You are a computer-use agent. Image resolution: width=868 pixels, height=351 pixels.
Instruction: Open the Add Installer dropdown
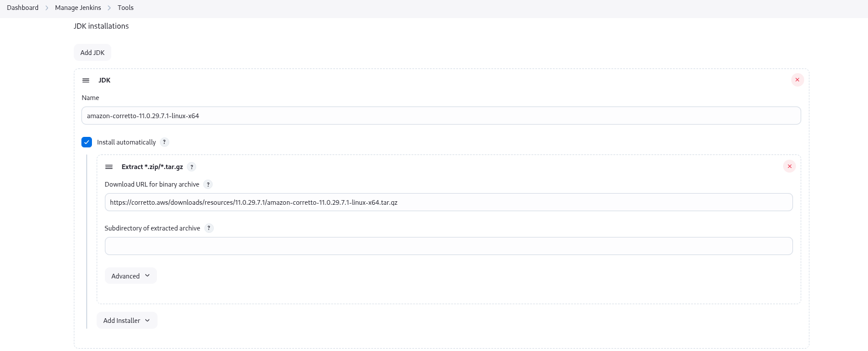127,321
